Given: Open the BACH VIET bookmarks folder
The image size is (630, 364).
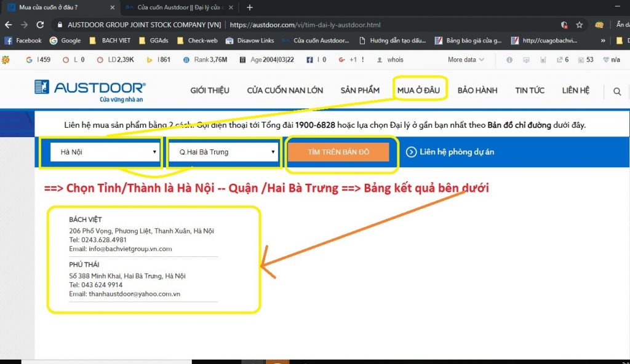Looking at the screenshot, I should point(110,41).
